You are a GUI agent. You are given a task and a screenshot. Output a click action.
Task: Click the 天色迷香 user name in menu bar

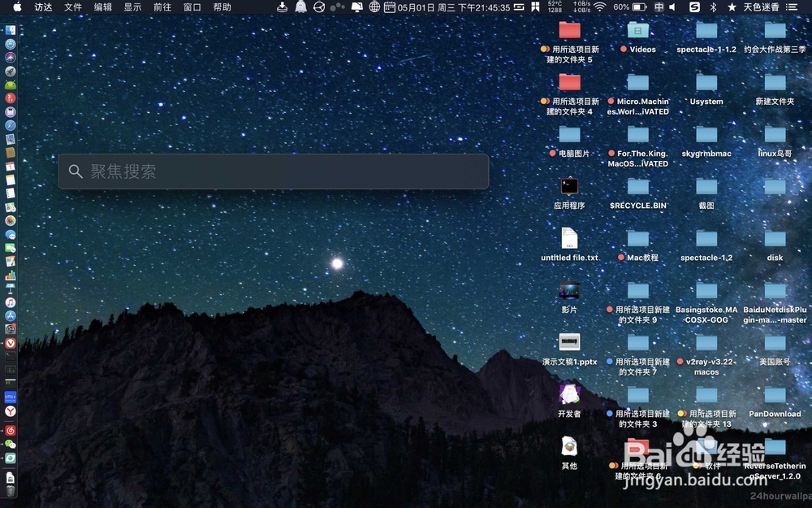click(762, 7)
